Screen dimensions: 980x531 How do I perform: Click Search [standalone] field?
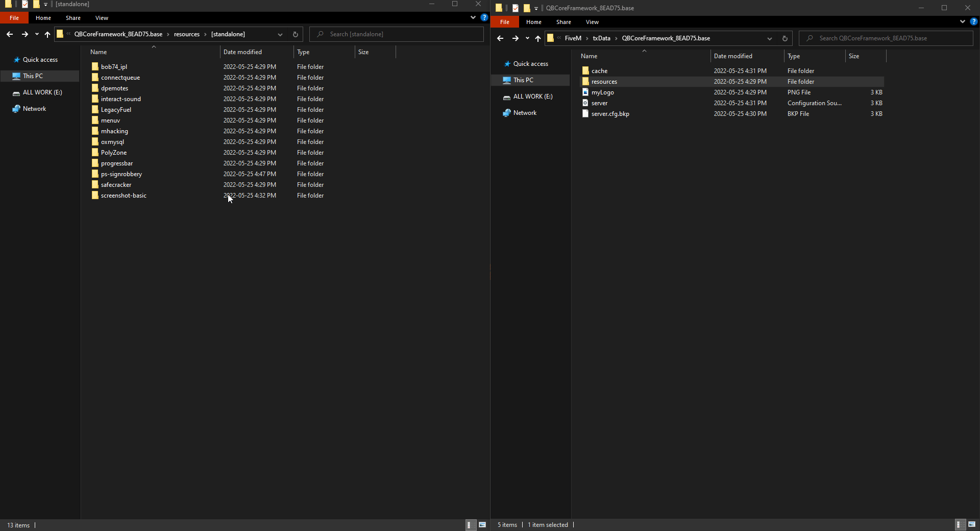pyautogui.click(x=397, y=34)
